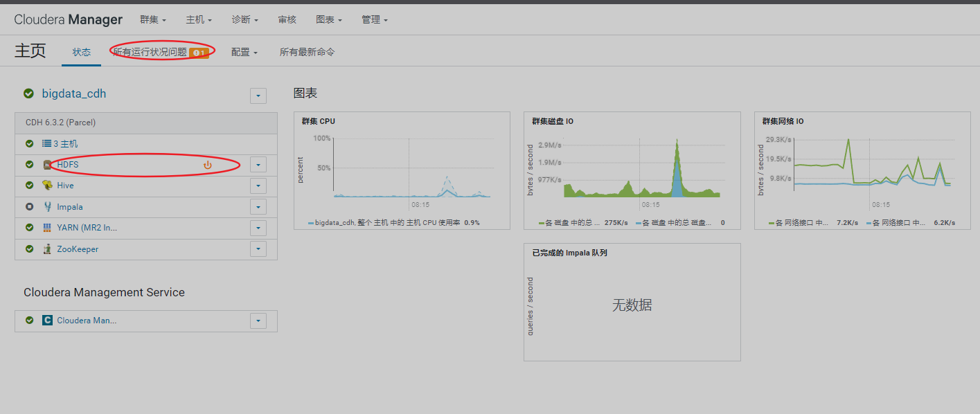This screenshot has width=980, height=414.
Task: Click the HDFS service icon
Action: (x=47, y=165)
